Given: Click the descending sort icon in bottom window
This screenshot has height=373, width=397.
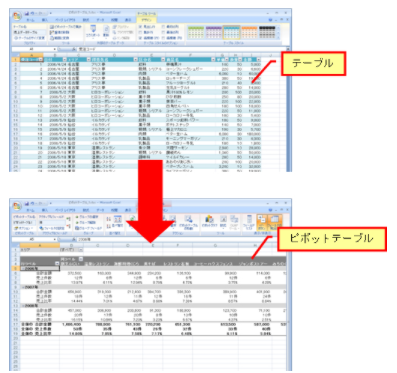Looking at the screenshot, I should (x=109, y=226).
